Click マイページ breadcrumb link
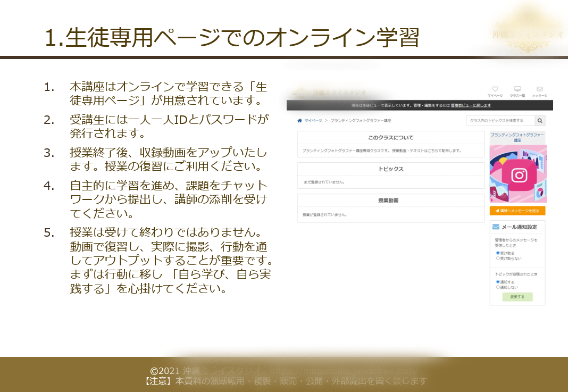The height and width of the screenshot is (392, 568). click(313, 121)
